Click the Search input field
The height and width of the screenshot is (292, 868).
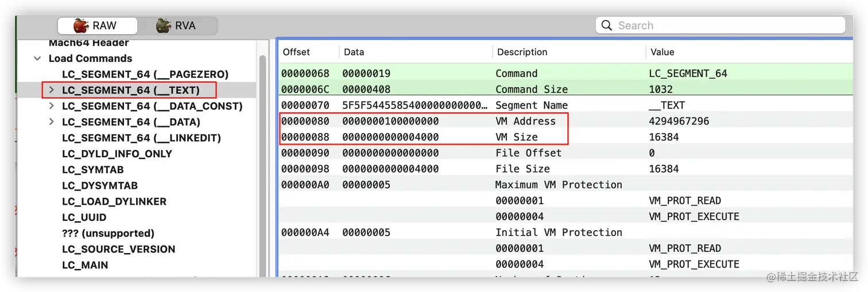pos(720,25)
